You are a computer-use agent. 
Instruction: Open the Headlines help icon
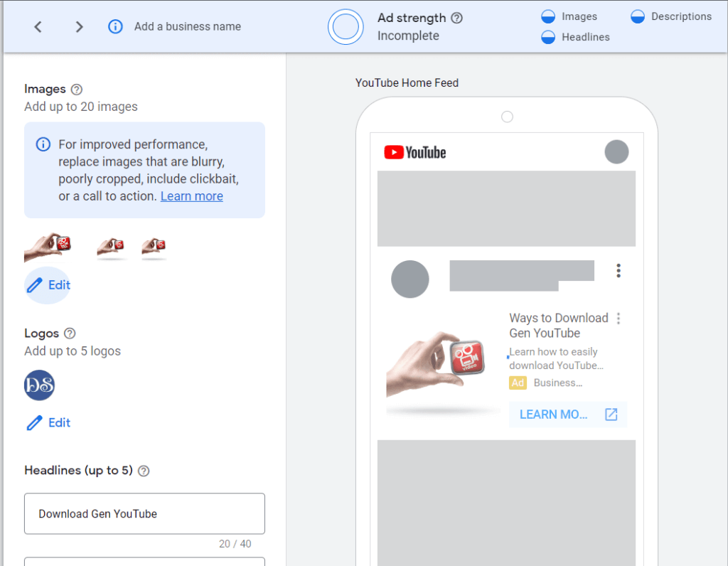coord(144,471)
